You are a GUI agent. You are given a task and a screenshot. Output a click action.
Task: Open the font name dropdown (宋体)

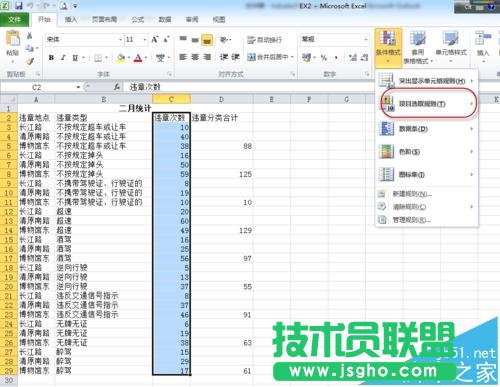[x=120, y=40]
